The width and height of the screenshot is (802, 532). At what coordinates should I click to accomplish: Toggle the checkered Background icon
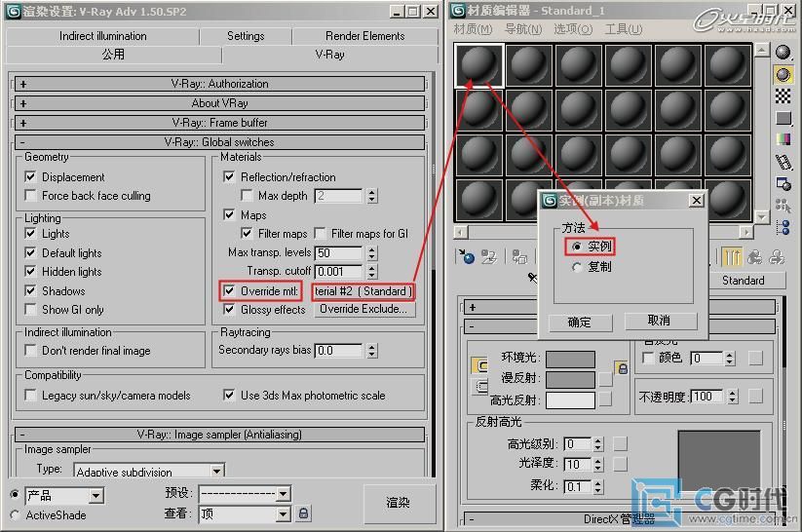(783, 96)
